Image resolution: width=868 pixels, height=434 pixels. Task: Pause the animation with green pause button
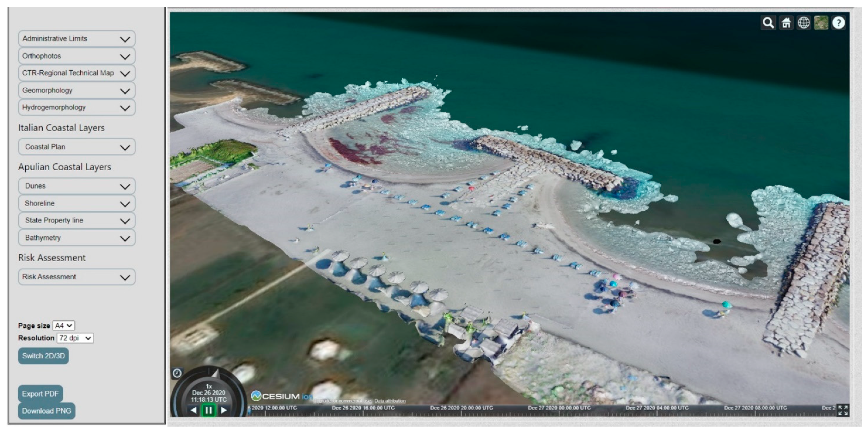(x=208, y=410)
